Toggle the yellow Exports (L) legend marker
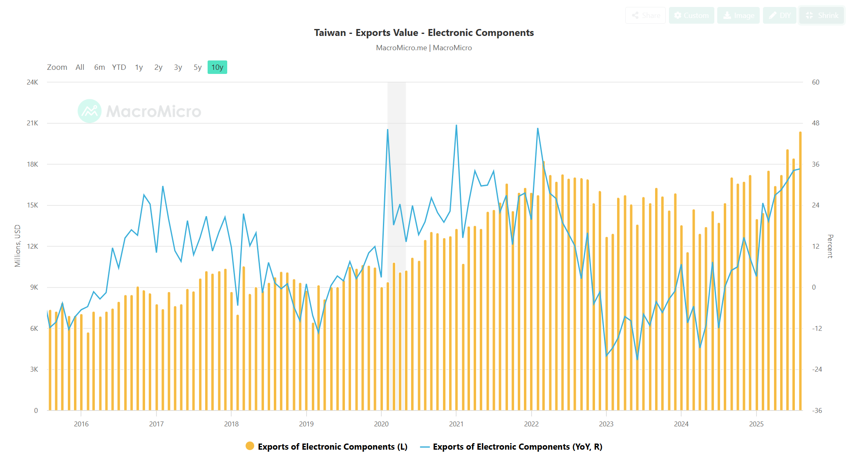Image resolution: width=868 pixels, height=466 pixels. pos(250,446)
